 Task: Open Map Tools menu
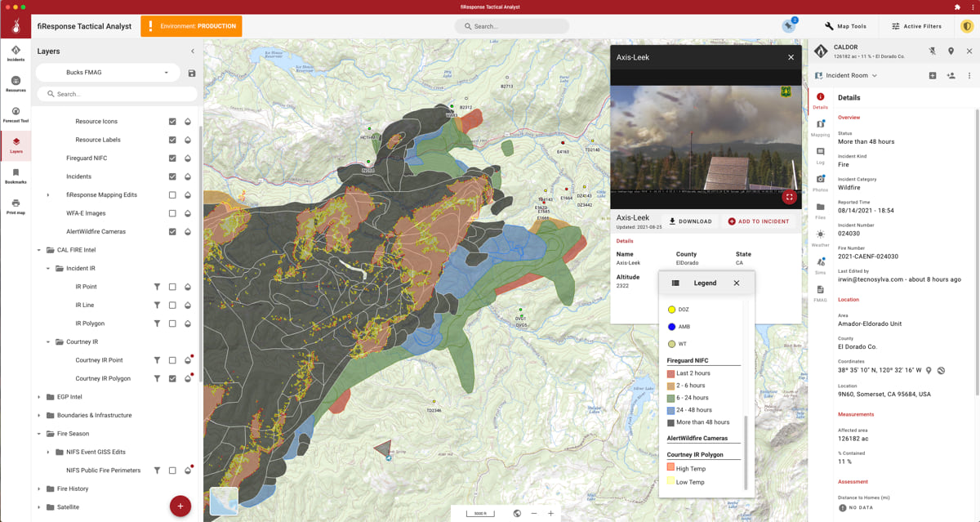pos(845,26)
